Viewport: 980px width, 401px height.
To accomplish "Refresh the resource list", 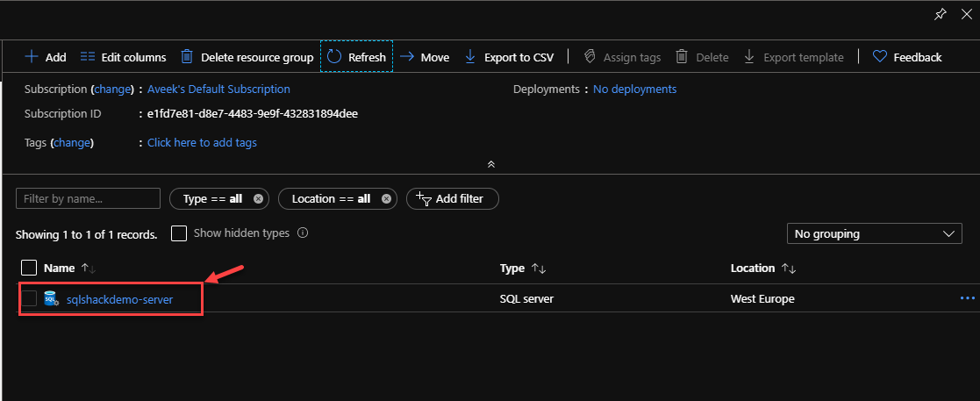I will (357, 57).
